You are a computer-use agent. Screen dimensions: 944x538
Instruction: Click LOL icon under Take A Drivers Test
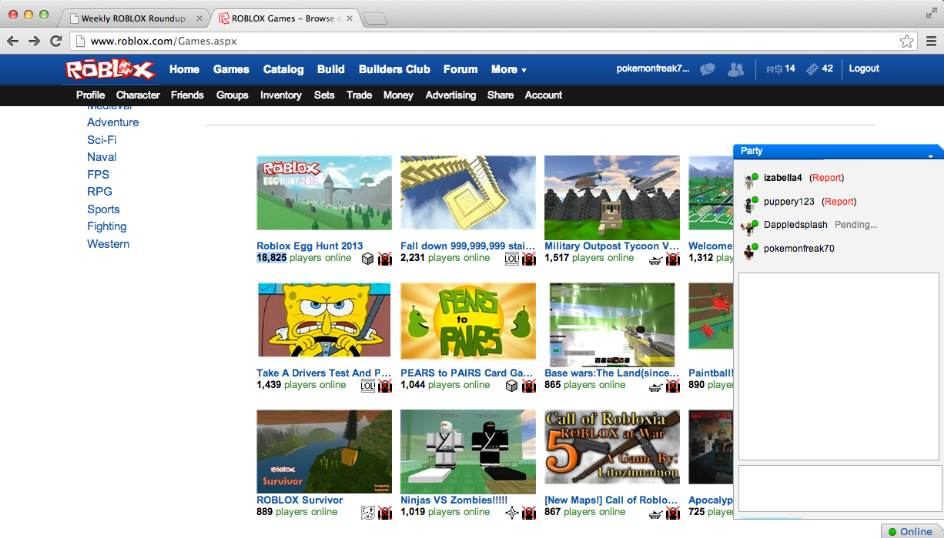point(367,386)
